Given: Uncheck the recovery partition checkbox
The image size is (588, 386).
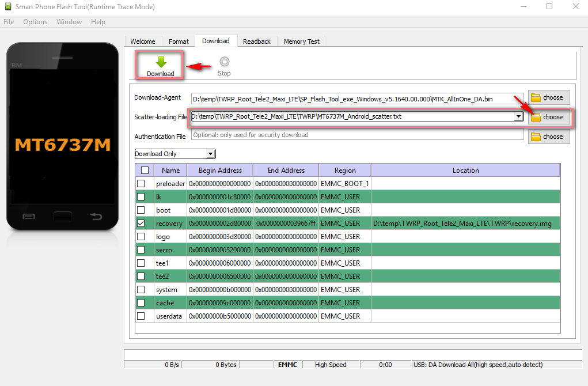Looking at the screenshot, I should 141,224.
